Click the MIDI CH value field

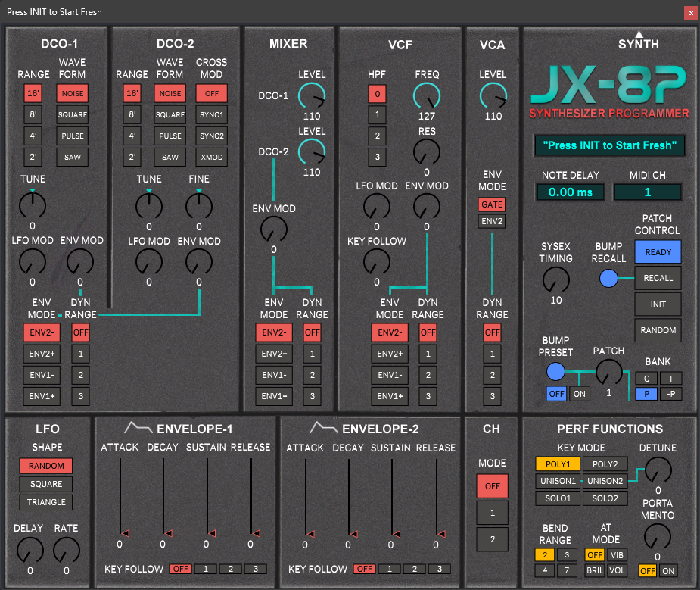pyautogui.click(x=647, y=192)
